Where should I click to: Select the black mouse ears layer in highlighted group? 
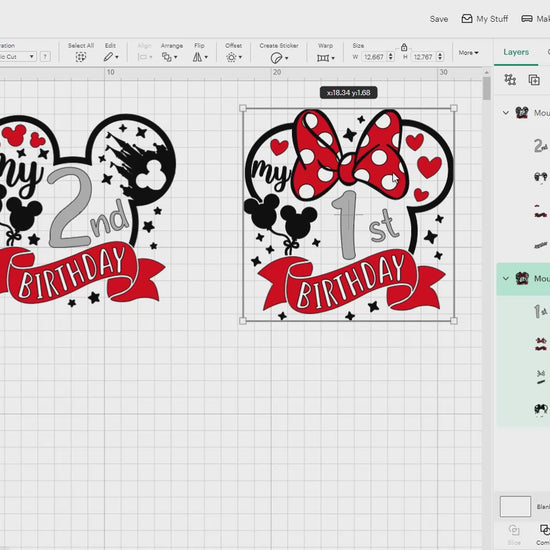click(x=541, y=409)
